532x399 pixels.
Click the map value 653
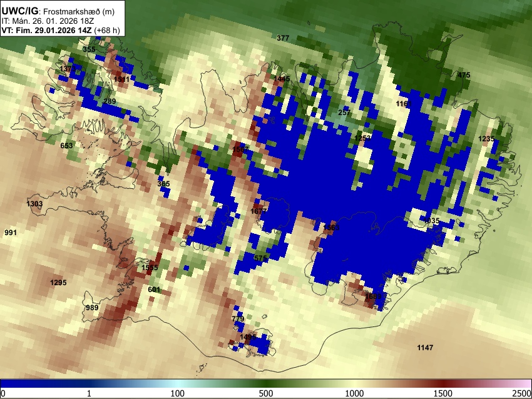tap(66, 146)
